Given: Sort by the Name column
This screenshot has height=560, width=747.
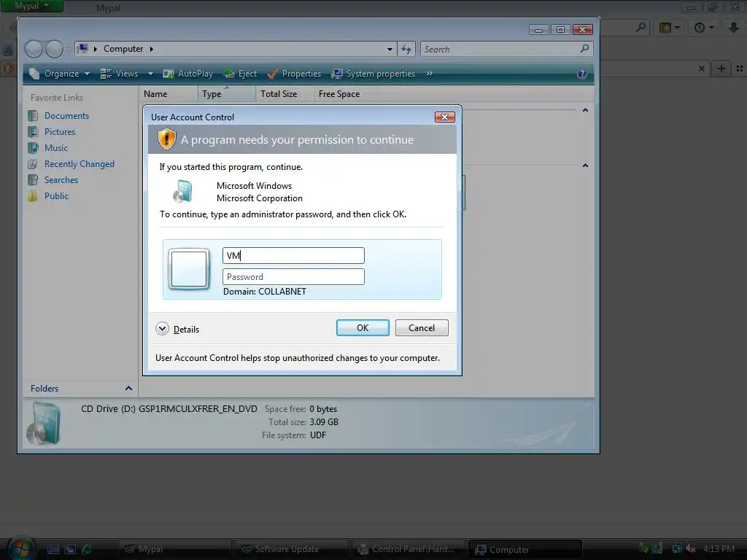Looking at the screenshot, I should 169,94.
